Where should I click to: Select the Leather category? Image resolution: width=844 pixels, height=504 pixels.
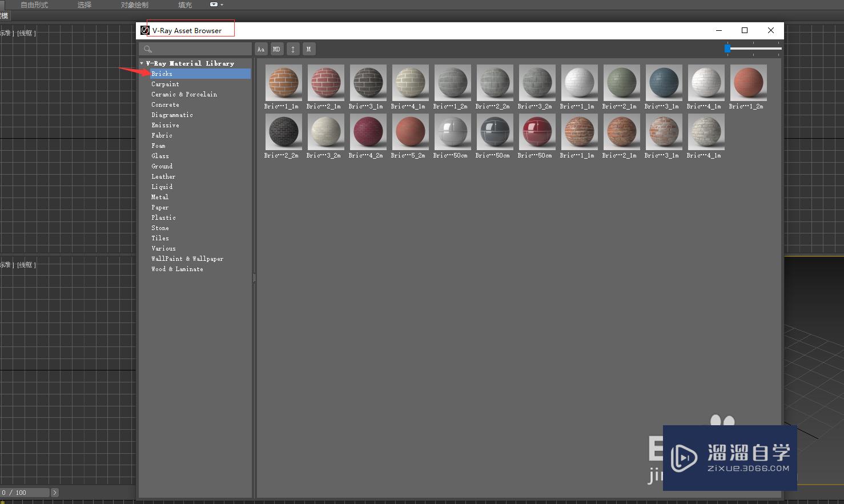pos(163,176)
